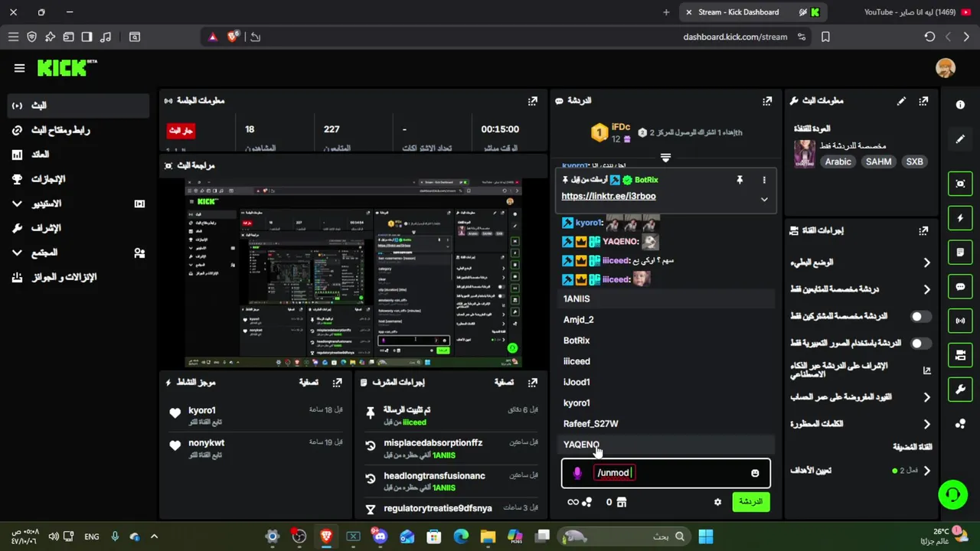Enable emotes-only chat toggle
The width and height of the screenshot is (980, 551).
click(x=921, y=344)
